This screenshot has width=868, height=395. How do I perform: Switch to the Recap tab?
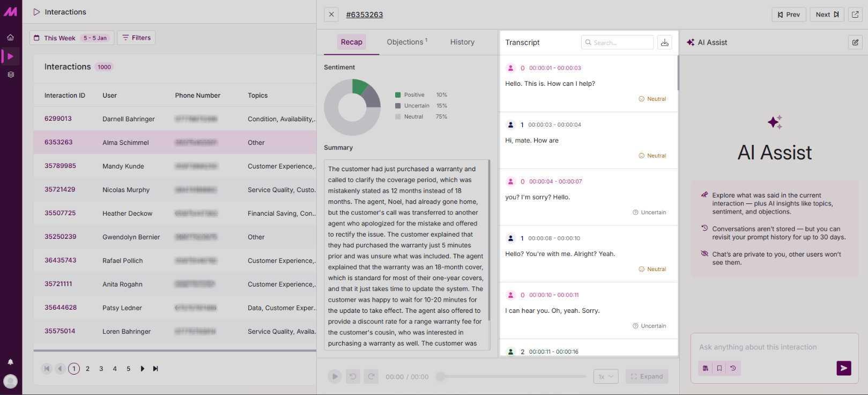pos(352,42)
